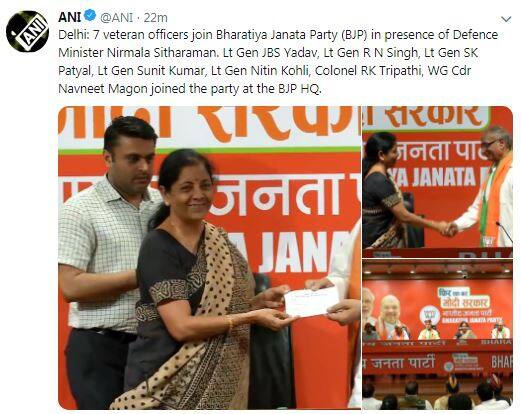Open the bottom-right press conference photo

[438, 334]
